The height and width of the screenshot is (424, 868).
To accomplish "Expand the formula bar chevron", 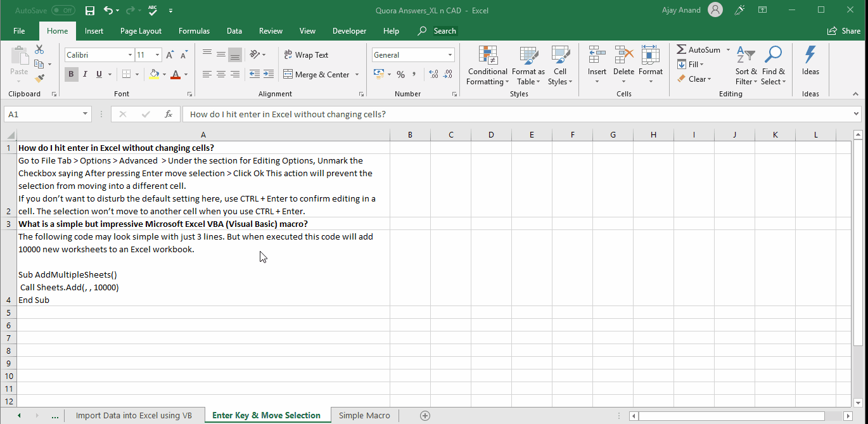I will 857,114.
